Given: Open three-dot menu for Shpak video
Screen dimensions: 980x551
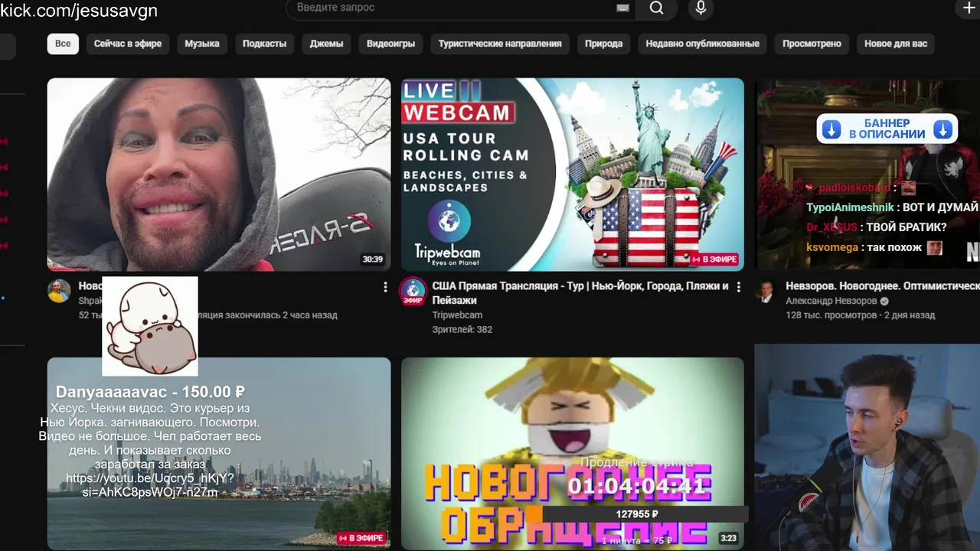Looking at the screenshot, I should [384, 287].
